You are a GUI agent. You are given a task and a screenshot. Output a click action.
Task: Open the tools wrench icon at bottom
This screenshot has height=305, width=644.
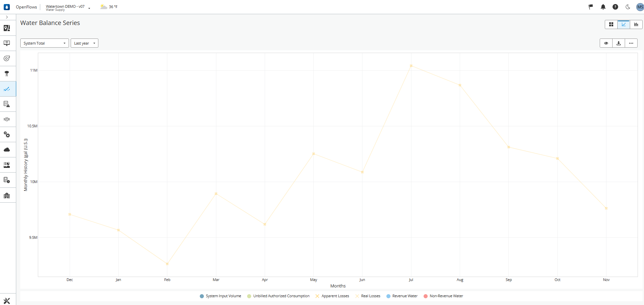click(7, 301)
